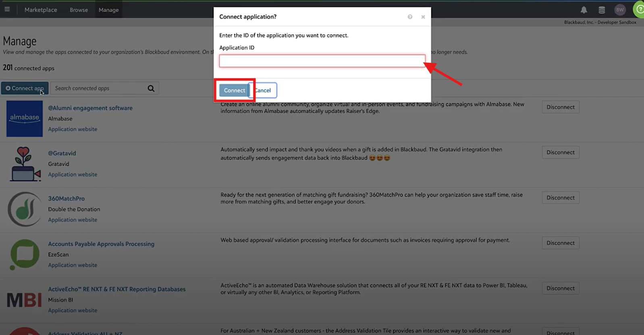
Task: Open the environment stack icon
Action: tap(602, 10)
